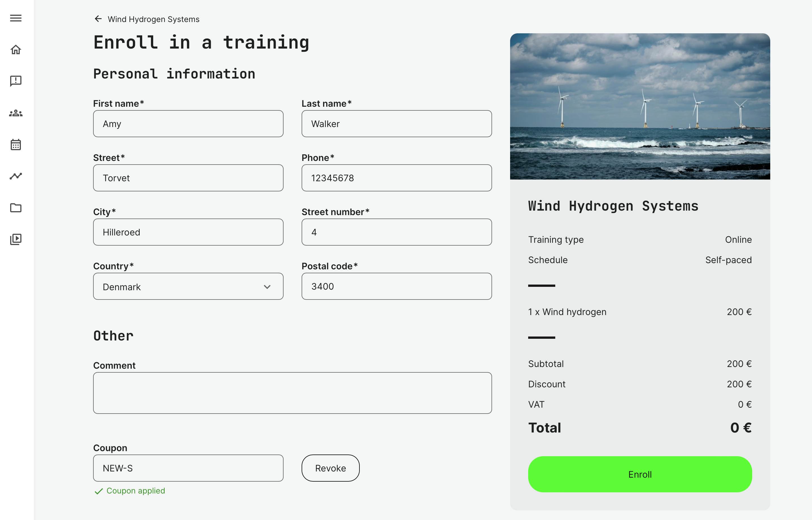Click the back arrow beside Wind Hydrogen Systems
The image size is (812, 520).
[x=98, y=19]
